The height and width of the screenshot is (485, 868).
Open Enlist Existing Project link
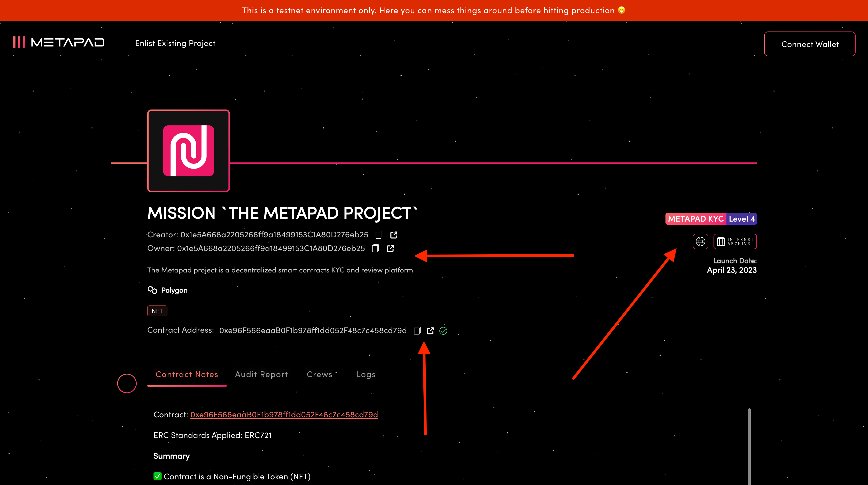(x=175, y=43)
